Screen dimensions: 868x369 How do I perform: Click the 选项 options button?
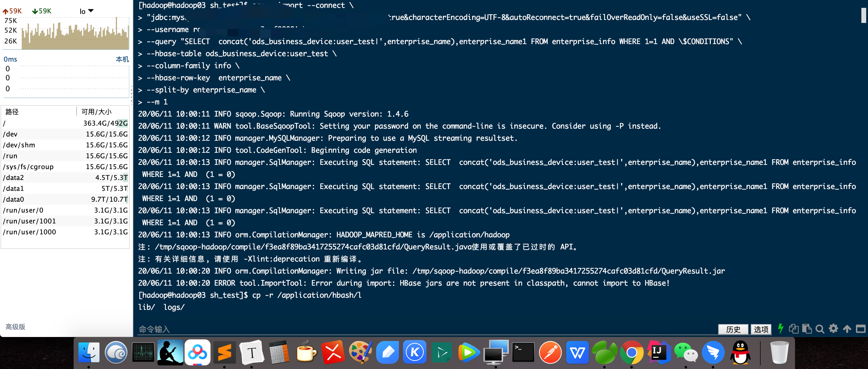click(761, 329)
